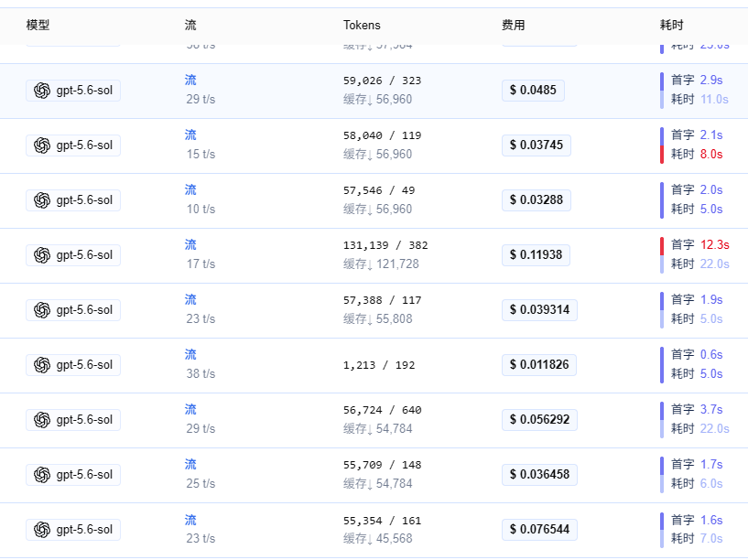
Task: Click the token count 131,139 / 382
Action: click(x=385, y=245)
